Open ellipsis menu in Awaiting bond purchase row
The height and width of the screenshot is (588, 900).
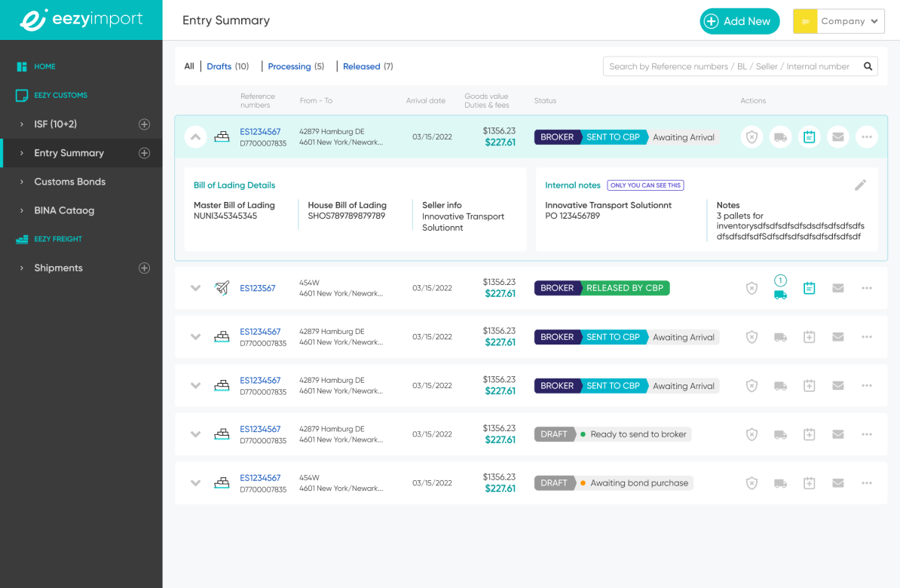(x=866, y=483)
